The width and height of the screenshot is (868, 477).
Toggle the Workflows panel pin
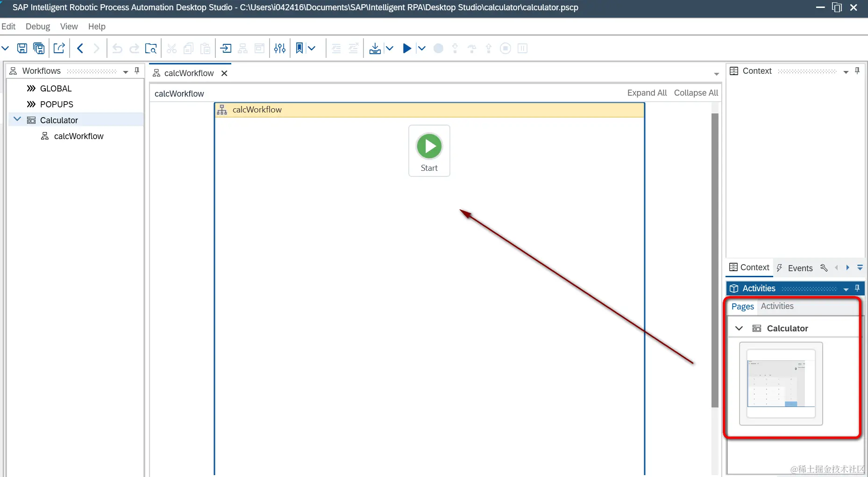pos(137,70)
